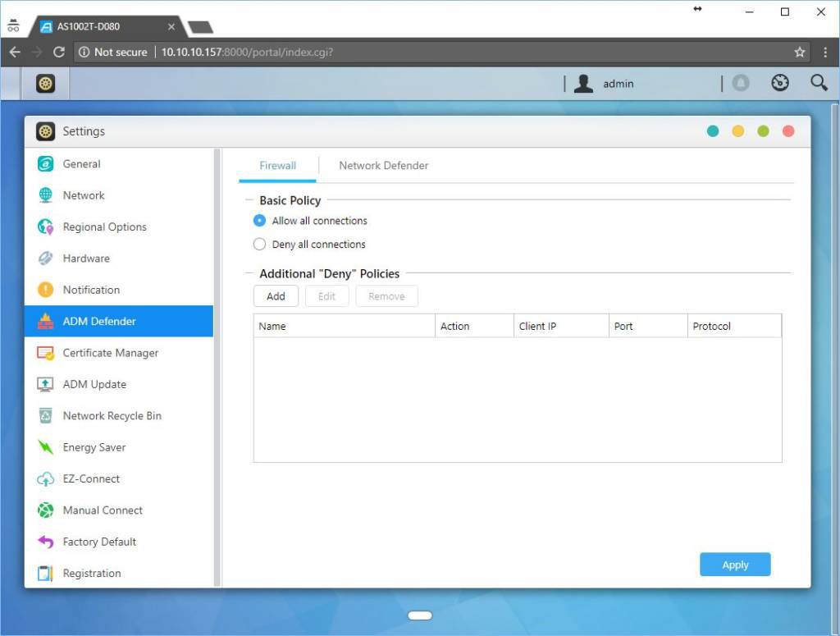The height and width of the screenshot is (636, 840).
Task: Click the Action column header
Action: [475, 327]
